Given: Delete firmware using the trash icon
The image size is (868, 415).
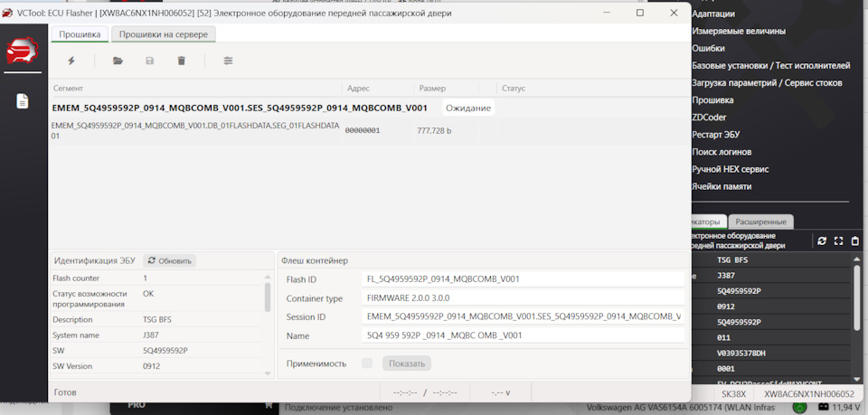Looking at the screenshot, I should pos(181,61).
